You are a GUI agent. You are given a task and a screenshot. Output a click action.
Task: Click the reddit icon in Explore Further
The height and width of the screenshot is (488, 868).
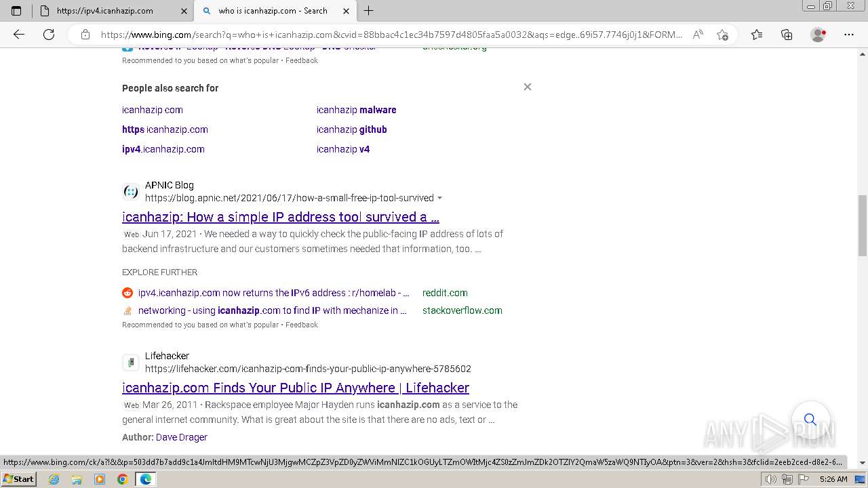pos(127,293)
